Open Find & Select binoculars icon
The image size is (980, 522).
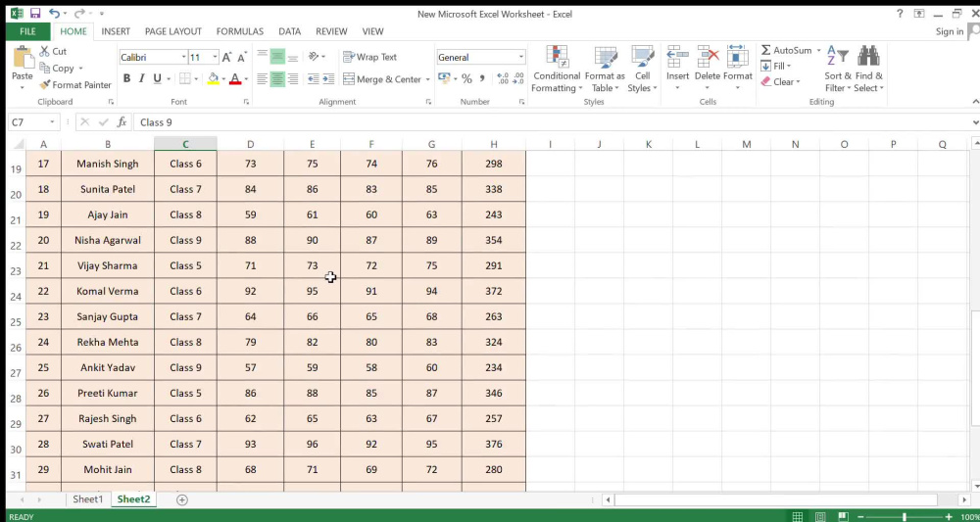pyautogui.click(x=868, y=56)
